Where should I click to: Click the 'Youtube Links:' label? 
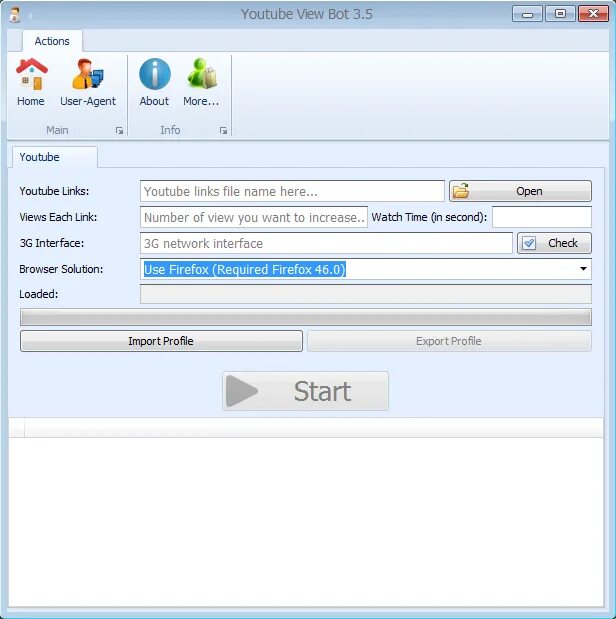(x=54, y=191)
